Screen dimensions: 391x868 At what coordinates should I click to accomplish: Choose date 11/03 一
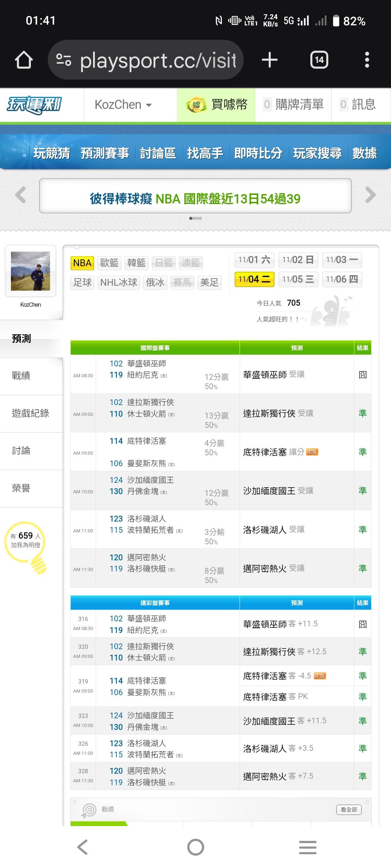point(342,260)
